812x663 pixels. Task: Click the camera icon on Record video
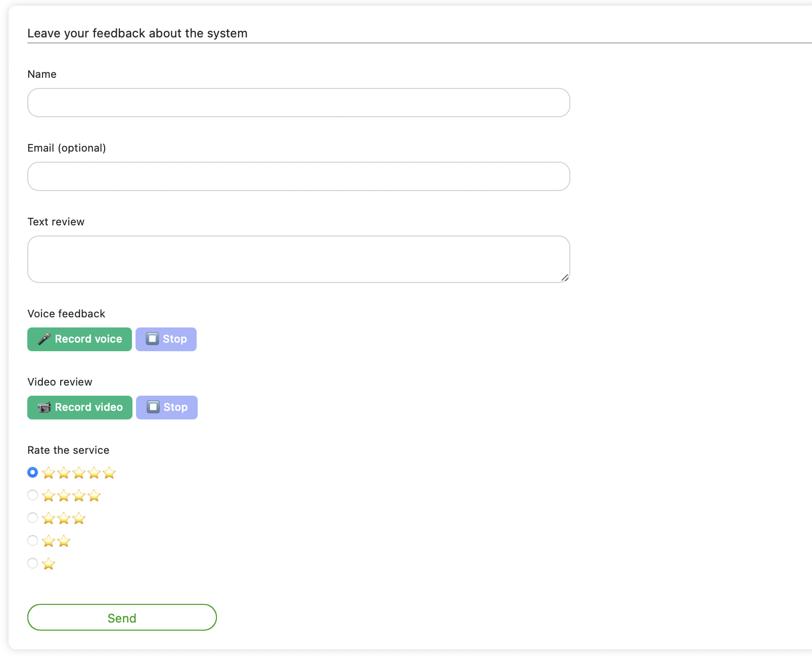(44, 407)
